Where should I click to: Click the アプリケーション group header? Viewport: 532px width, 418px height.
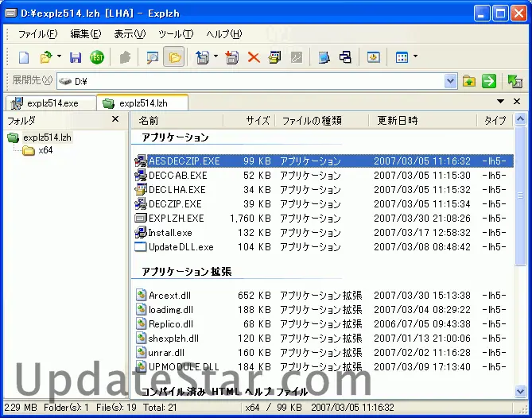coord(175,137)
